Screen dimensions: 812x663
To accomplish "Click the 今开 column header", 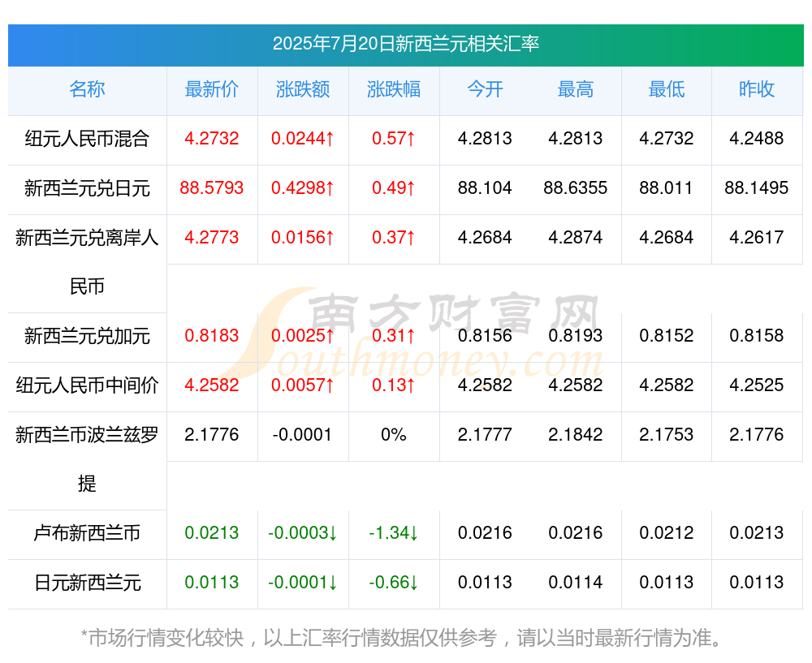I will click(485, 89).
